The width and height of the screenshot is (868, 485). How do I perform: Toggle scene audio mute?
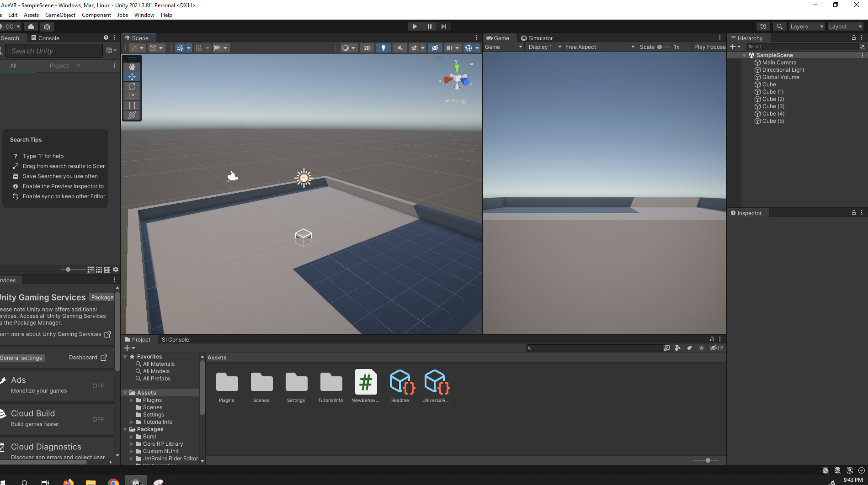[400, 48]
